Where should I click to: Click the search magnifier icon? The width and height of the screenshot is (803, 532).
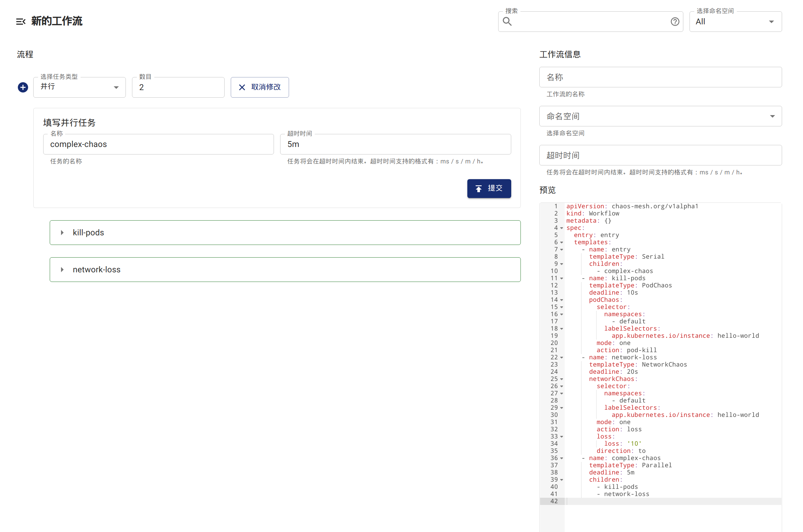point(507,21)
